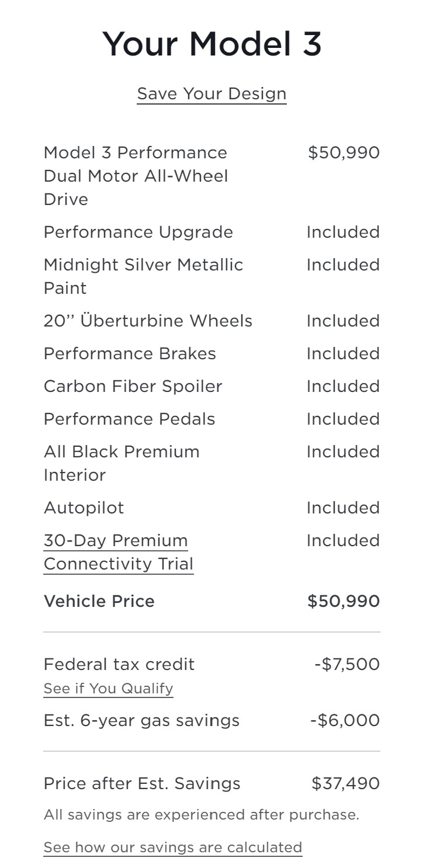Click All Black Premium Interior item

pos(122,463)
